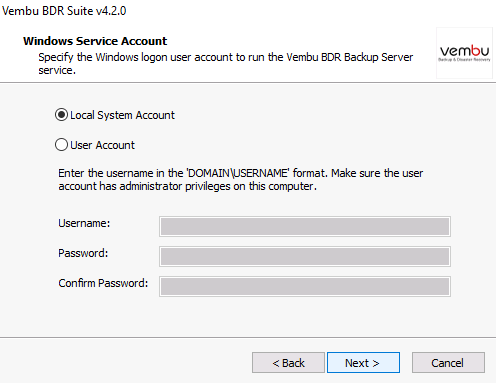Abort the installation with Cancel
This screenshot has width=496, height=383.
click(448, 363)
